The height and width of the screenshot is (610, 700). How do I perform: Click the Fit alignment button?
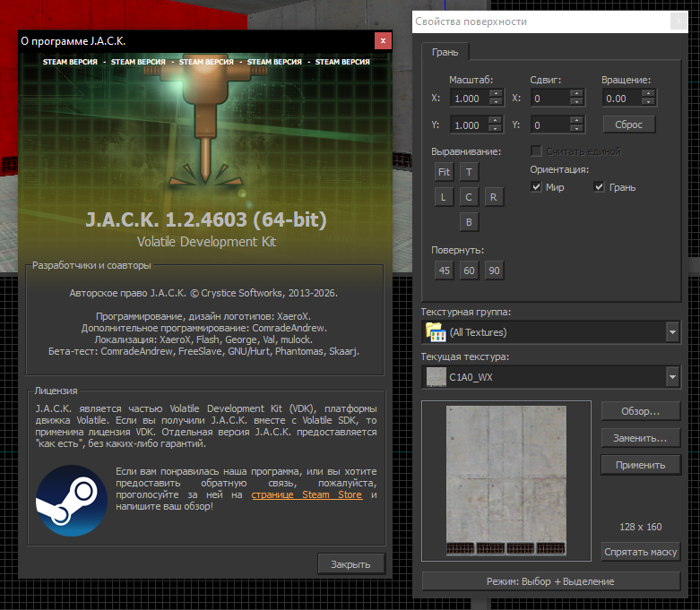click(444, 172)
